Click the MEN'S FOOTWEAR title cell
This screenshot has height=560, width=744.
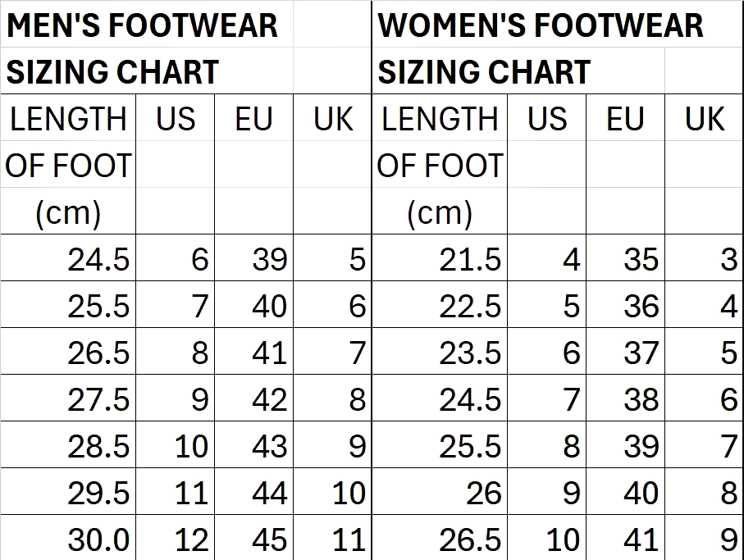142,25
